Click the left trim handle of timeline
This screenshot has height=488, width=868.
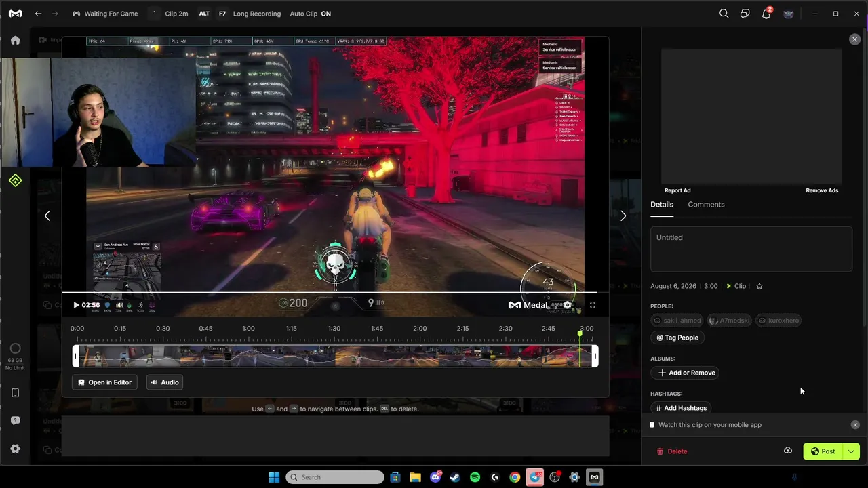click(x=76, y=357)
